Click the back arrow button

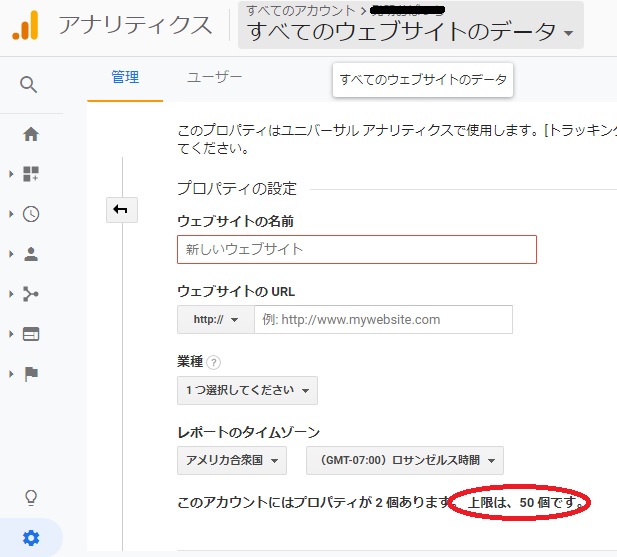coord(122,209)
